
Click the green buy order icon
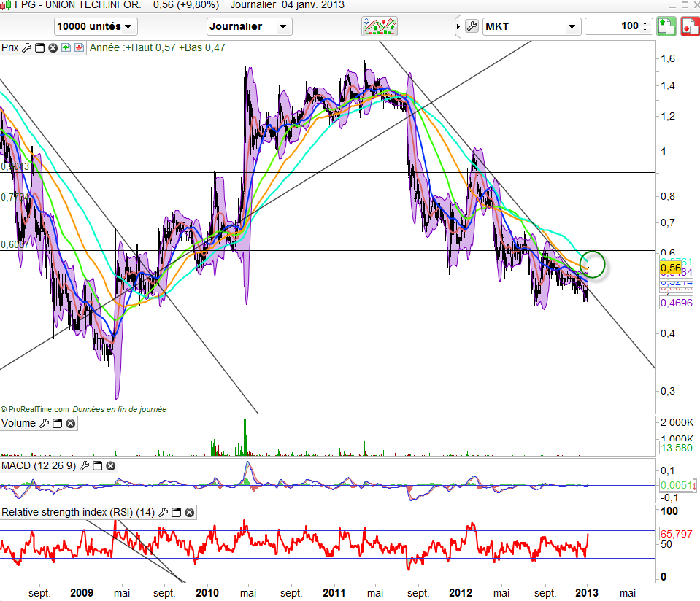[666, 27]
